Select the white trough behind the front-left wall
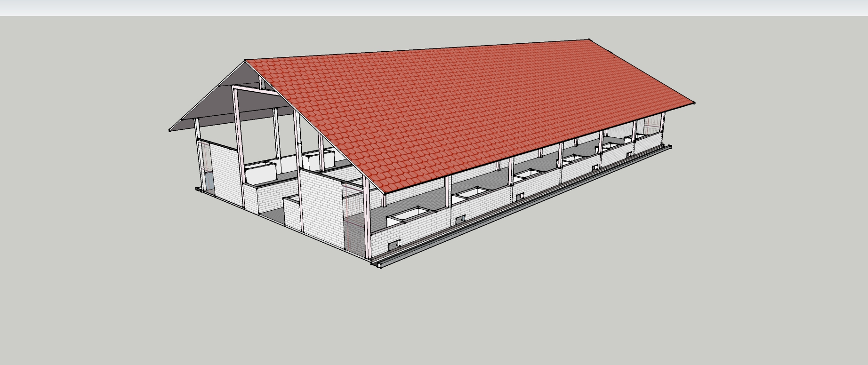 [259, 173]
